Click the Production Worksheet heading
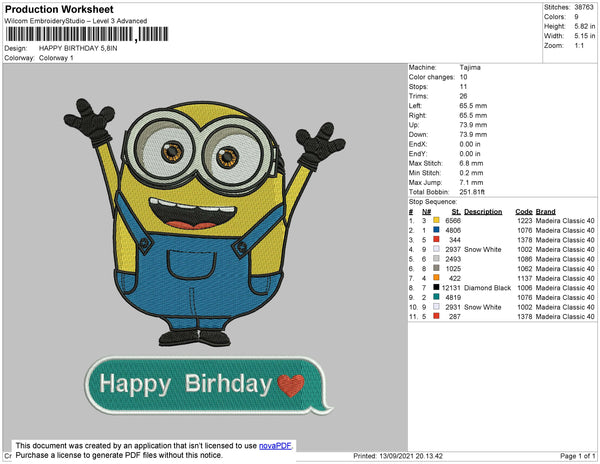600x464 pixels. pyautogui.click(x=59, y=9)
